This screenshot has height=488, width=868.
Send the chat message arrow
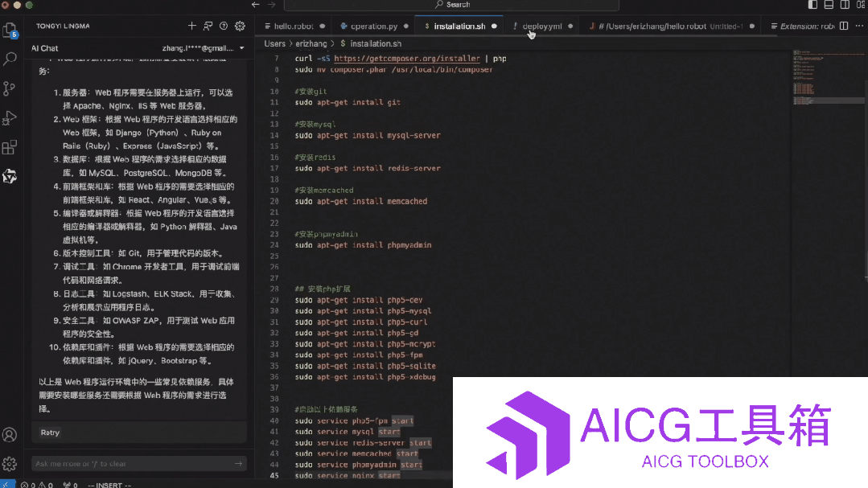tap(239, 464)
